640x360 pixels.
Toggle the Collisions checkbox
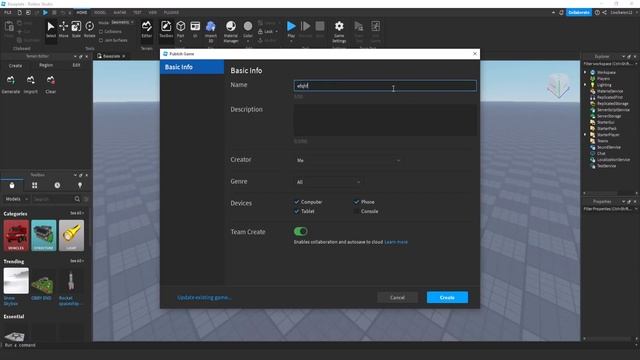tap(101, 31)
